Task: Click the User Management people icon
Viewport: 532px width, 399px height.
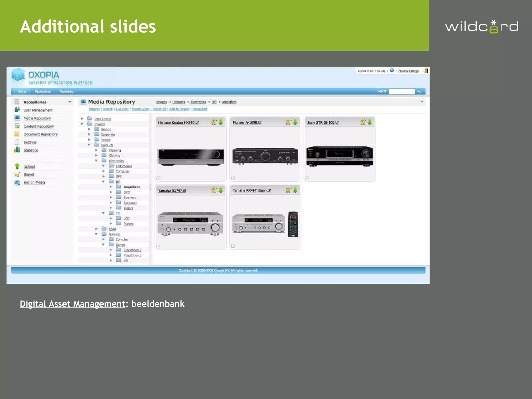Action: [x=17, y=110]
